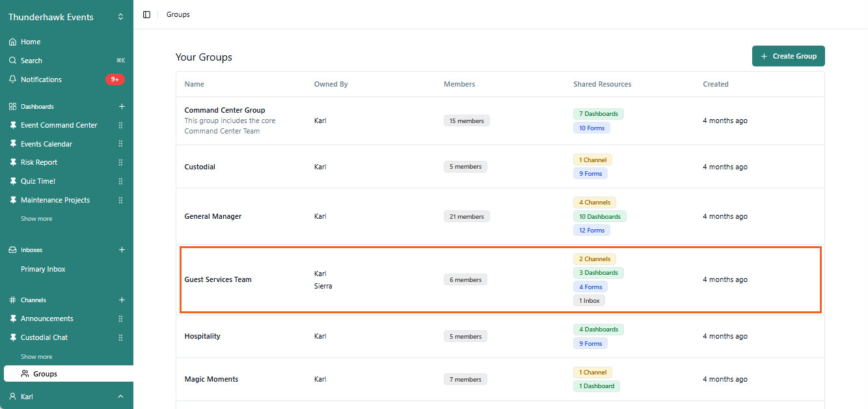Click the 4 Channels resource tag
Image resolution: width=868 pixels, height=409 pixels.
point(594,203)
